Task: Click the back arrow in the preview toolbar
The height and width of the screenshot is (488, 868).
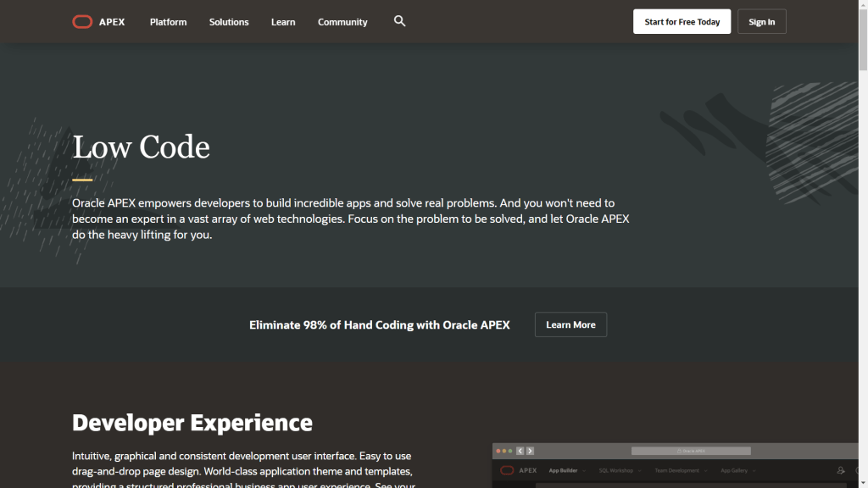Action: coord(520,452)
